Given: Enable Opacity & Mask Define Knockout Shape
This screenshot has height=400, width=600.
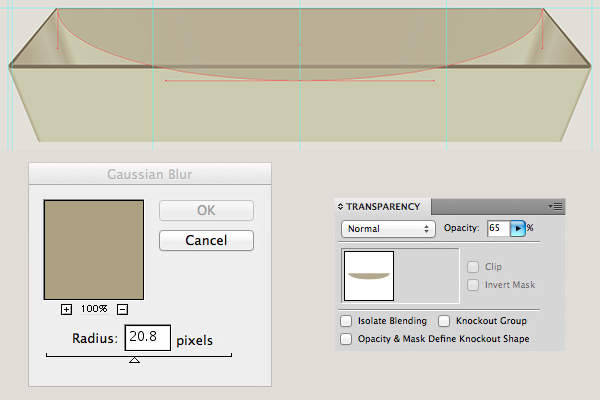Looking at the screenshot, I should [346, 339].
